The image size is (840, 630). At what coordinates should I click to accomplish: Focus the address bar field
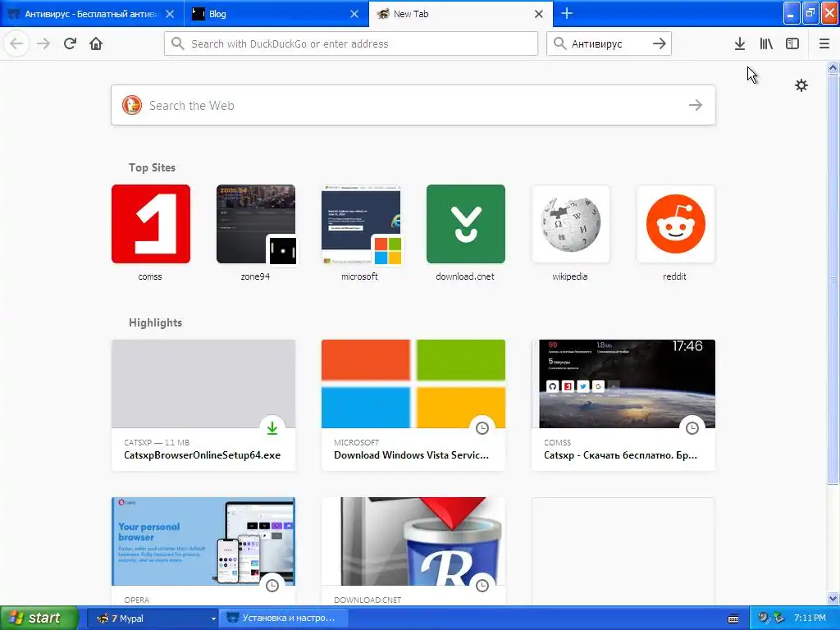pos(351,43)
